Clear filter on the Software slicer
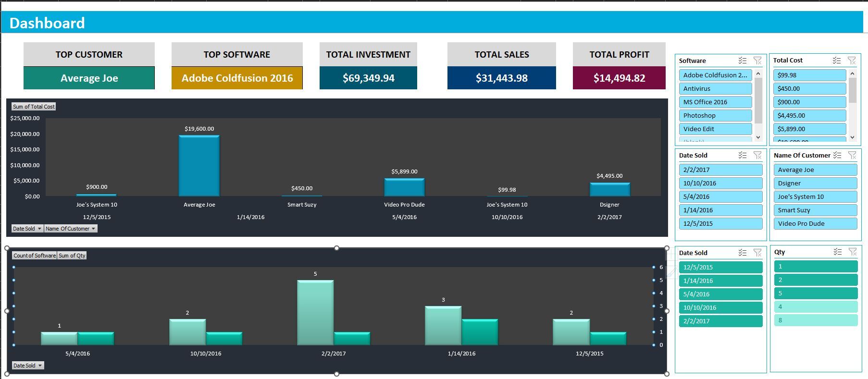868x379 pixels. [757, 61]
